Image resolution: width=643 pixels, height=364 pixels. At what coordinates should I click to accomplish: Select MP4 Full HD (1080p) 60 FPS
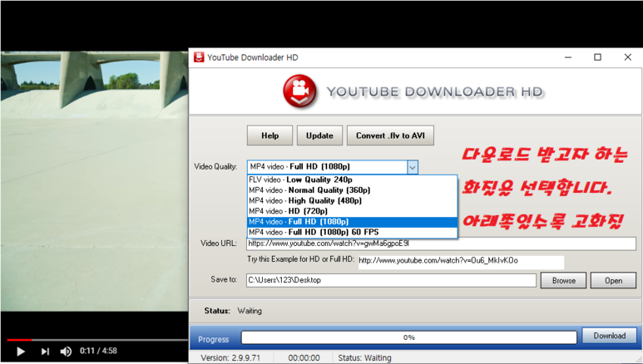(x=352, y=232)
